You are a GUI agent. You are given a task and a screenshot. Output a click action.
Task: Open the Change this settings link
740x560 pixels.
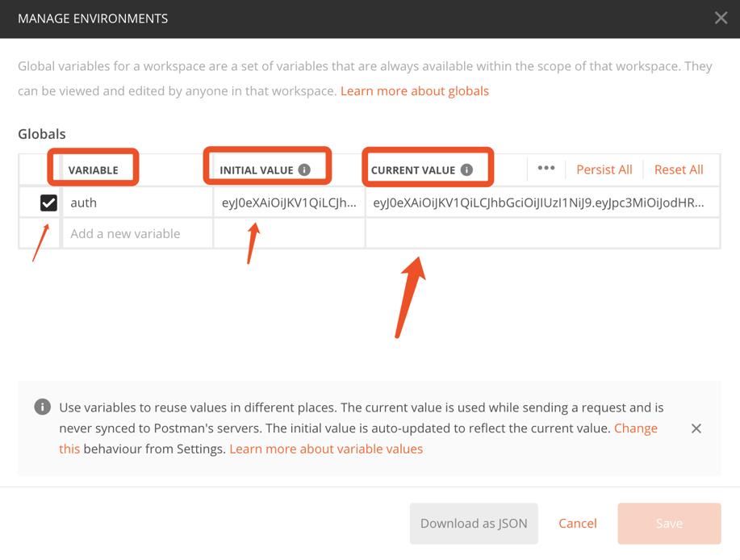click(x=636, y=428)
